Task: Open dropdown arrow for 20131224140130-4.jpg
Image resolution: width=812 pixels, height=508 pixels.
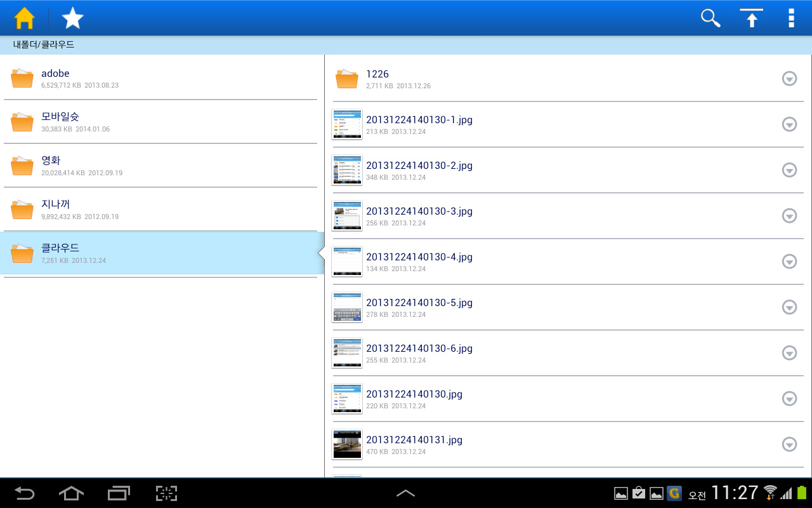Action: tap(789, 262)
